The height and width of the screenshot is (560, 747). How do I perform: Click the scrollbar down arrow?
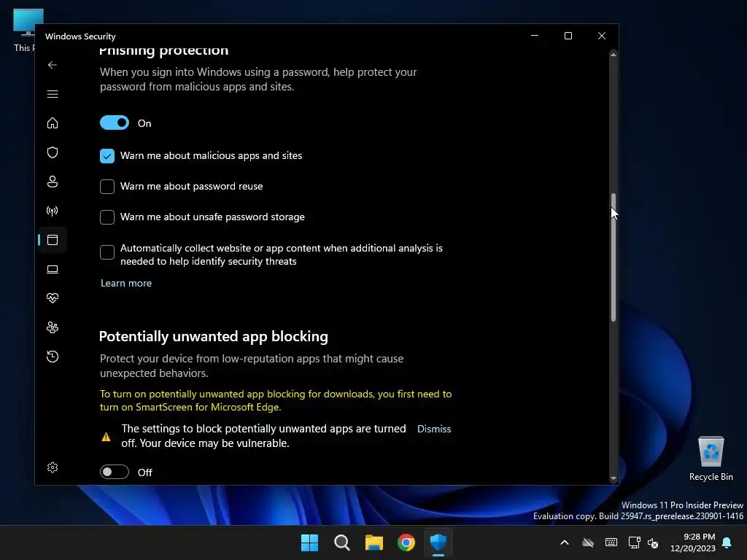[614, 478]
